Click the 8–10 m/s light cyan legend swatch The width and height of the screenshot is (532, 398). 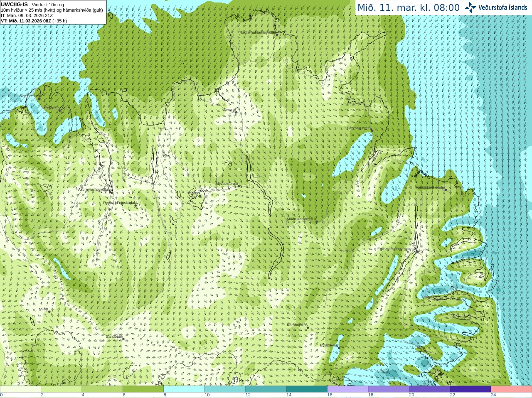tap(184, 389)
